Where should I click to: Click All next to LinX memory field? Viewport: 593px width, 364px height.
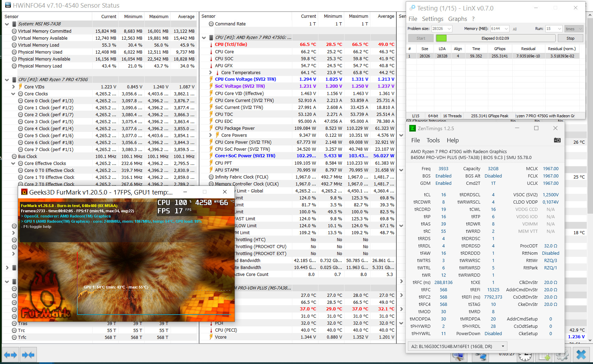pos(515,29)
